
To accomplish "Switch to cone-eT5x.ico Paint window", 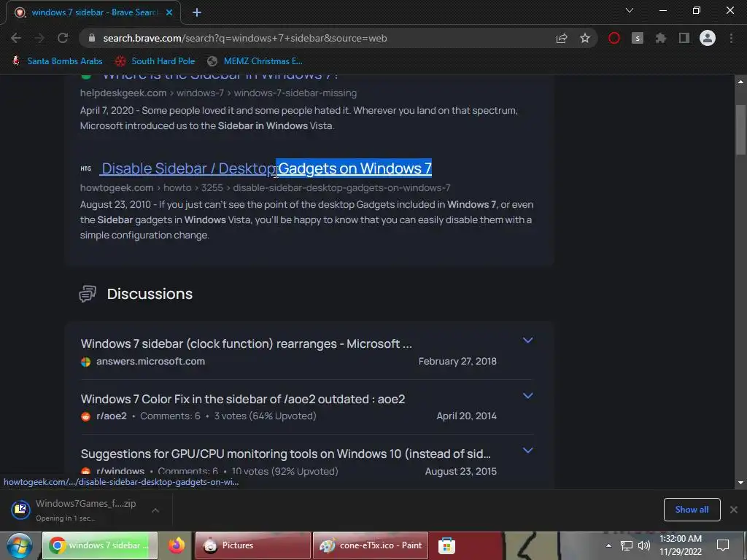I will point(371,545).
